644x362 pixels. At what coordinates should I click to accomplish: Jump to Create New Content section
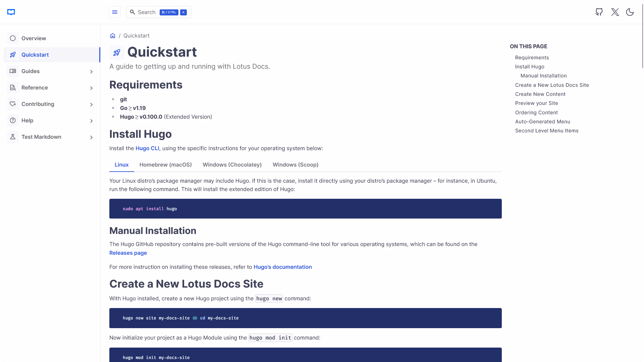click(x=540, y=94)
